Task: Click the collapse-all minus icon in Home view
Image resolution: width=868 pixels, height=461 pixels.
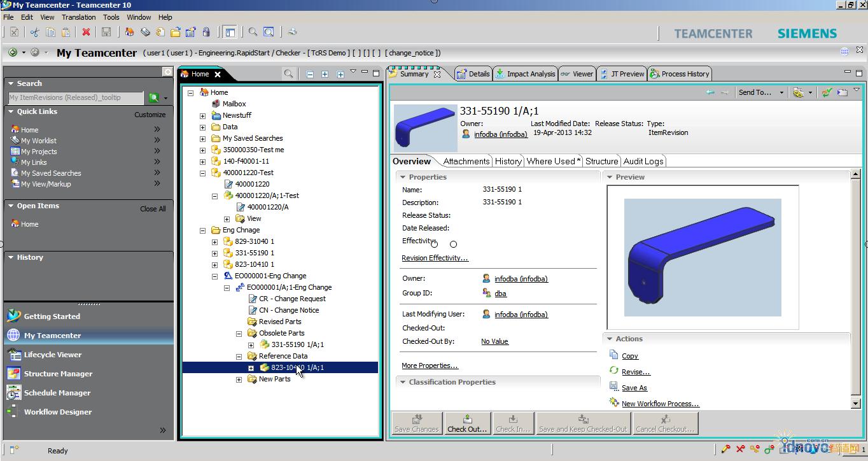Action: point(309,74)
